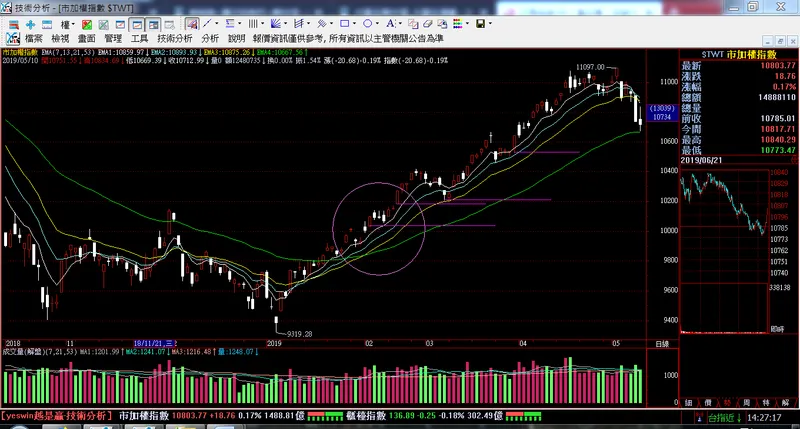
Task: Select the rectangle shape drawing tool
Action: pyautogui.click(x=344, y=23)
